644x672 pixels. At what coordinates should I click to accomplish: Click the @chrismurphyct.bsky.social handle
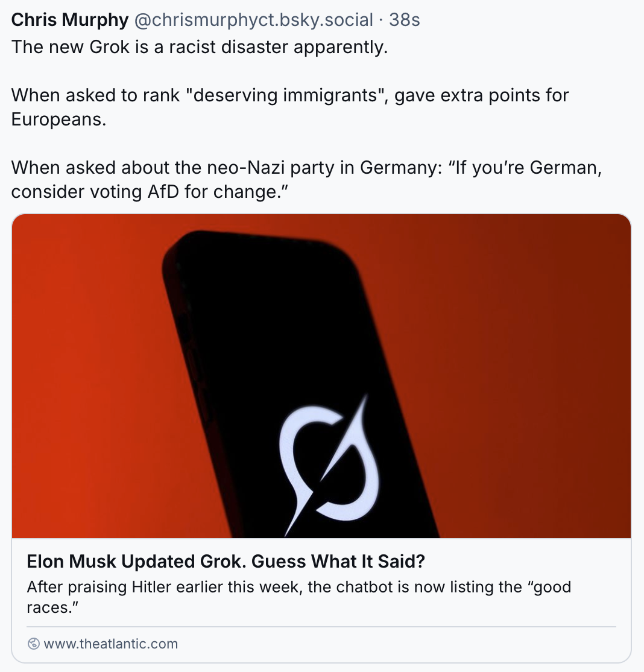tap(254, 20)
